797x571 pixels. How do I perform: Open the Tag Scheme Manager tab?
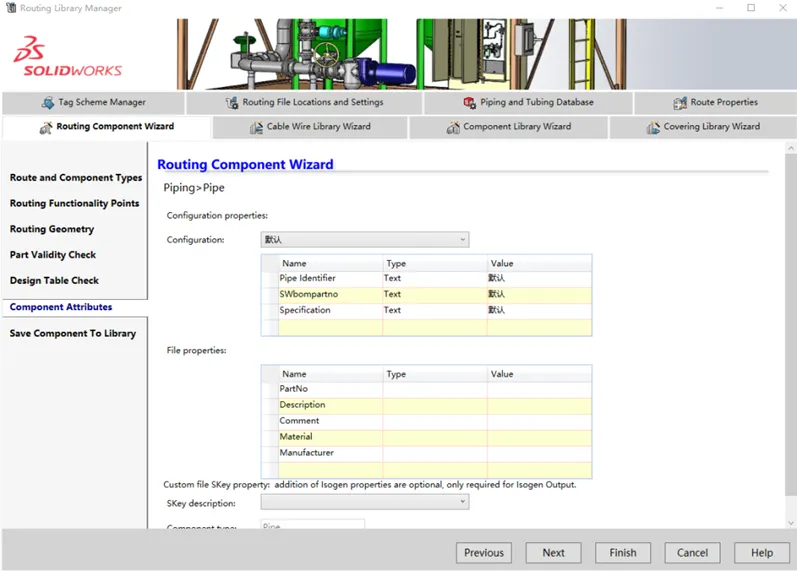pyautogui.click(x=94, y=103)
